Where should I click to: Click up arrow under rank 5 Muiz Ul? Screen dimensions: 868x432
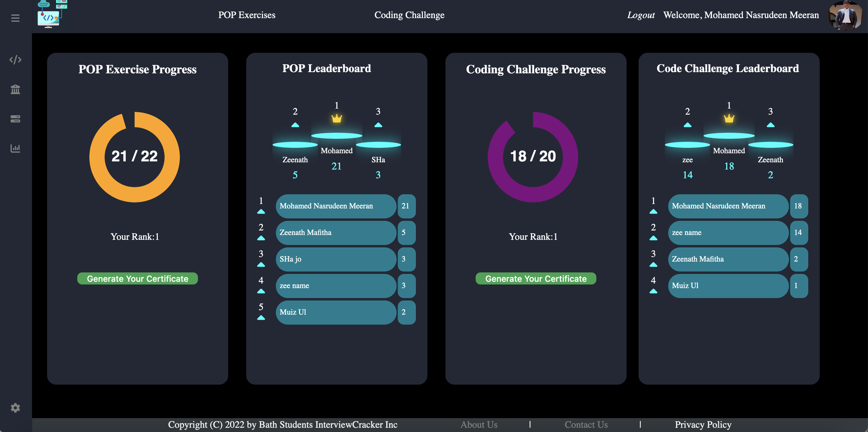[x=261, y=318]
